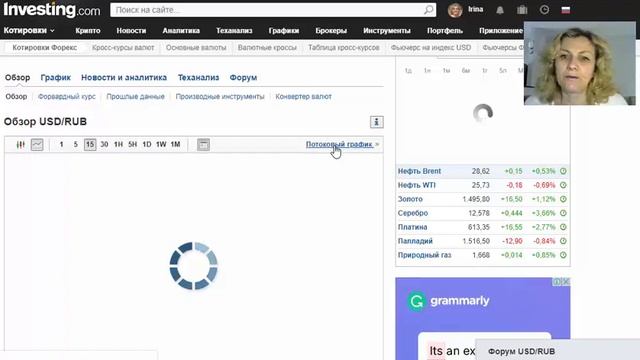Image resolution: width=640 pixels, height=360 pixels.
Task: Open the clock alerts icon
Action: [x=544, y=10]
